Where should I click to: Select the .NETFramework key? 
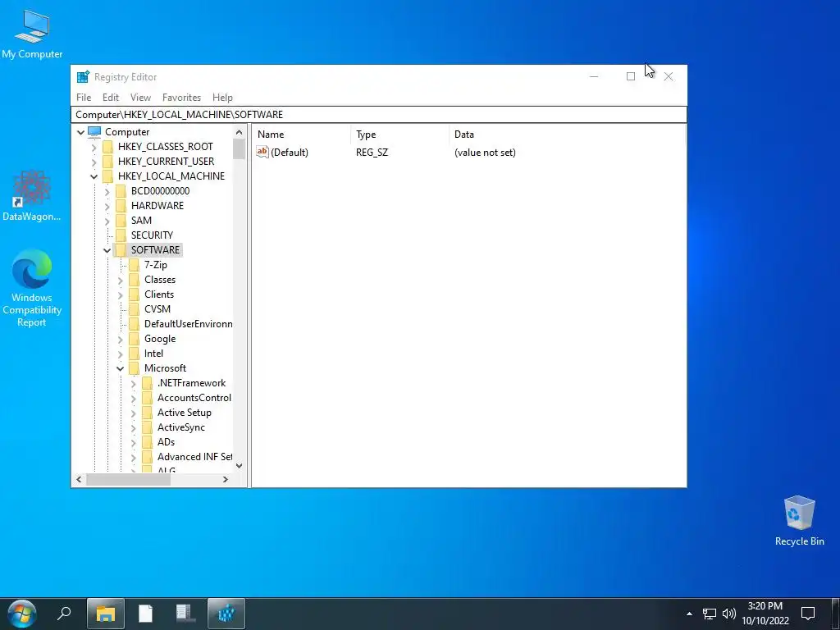tap(191, 383)
